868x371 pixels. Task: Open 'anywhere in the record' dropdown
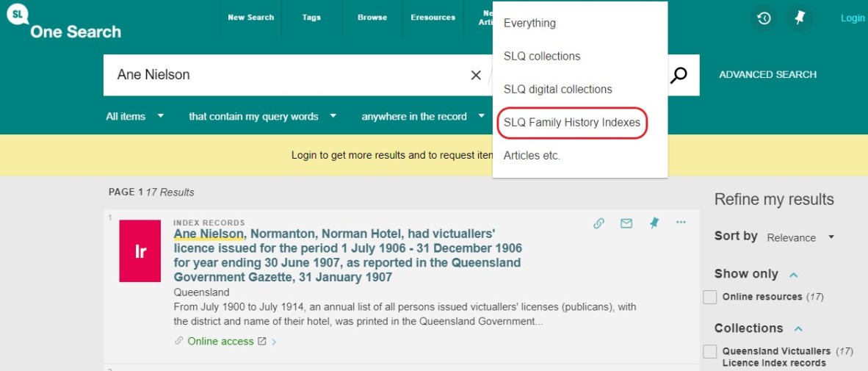(x=424, y=116)
